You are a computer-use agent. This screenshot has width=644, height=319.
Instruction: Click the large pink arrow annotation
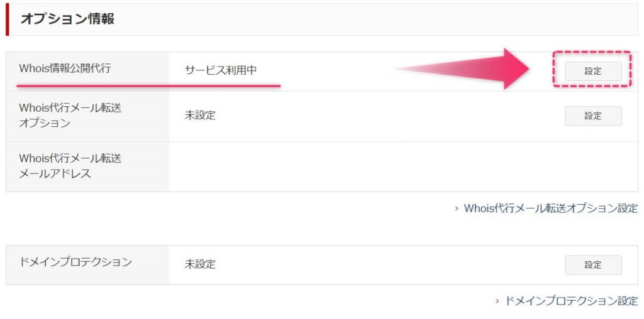coord(463,68)
